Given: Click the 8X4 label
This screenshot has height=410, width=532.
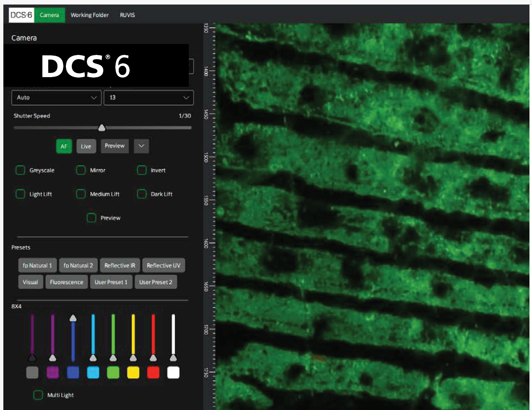Looking at the screenshot, I should pyautogui.click(x=16, y=306).
